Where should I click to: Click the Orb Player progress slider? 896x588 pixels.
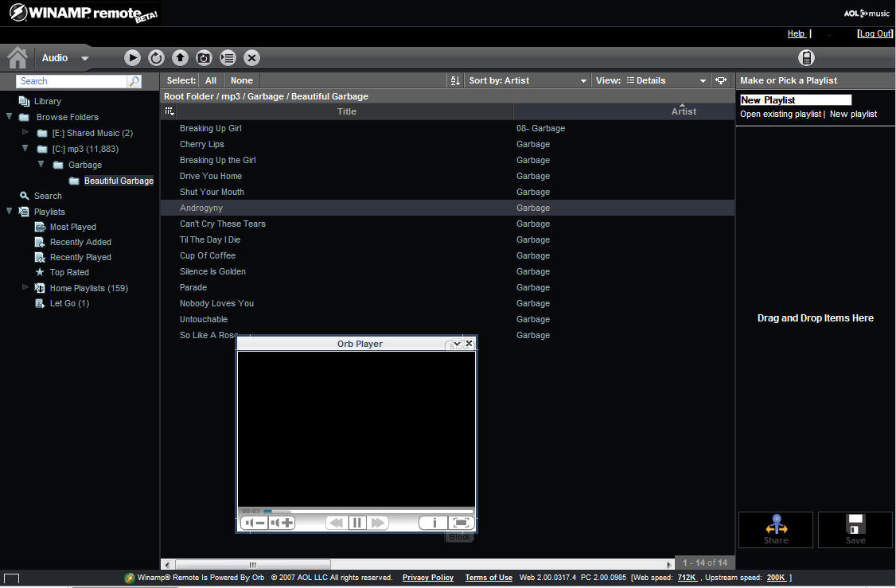[x=271, y=512]
